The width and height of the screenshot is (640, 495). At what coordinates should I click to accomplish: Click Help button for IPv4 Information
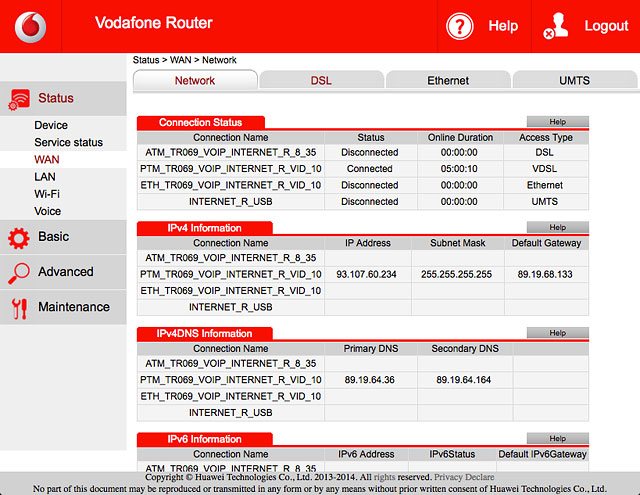[x=558, y=227]
